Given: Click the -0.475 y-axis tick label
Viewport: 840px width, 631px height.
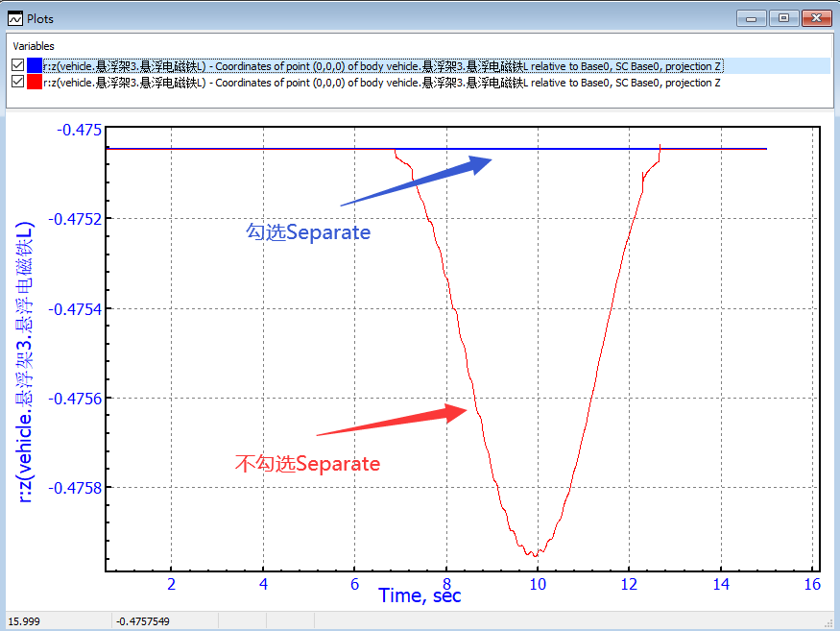Looking at the screenshot, I should (80, 130).
